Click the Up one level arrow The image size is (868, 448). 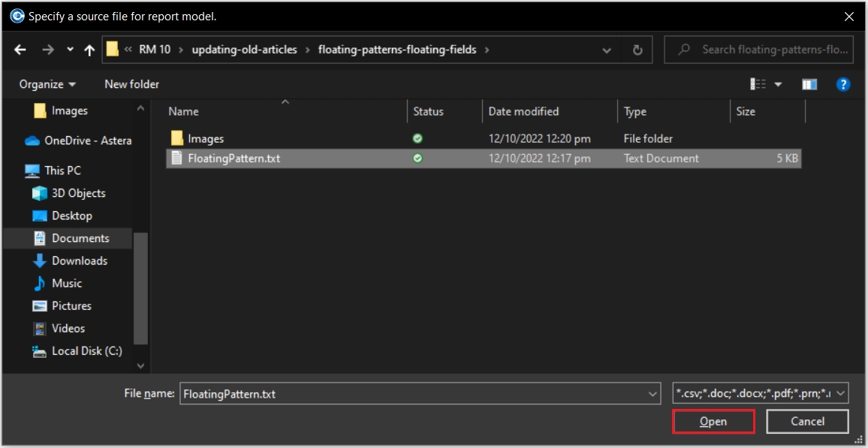tap(89, 50)
